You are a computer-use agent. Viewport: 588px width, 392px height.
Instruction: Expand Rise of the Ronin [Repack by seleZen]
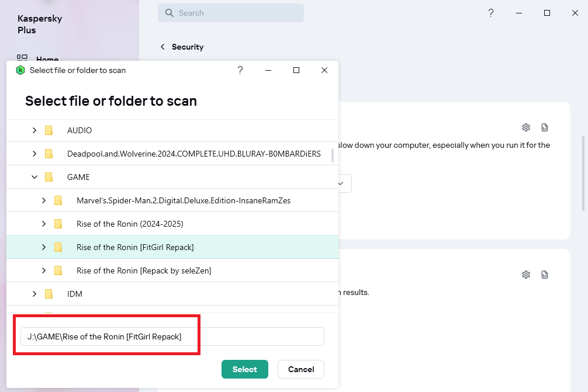(44, 270)
